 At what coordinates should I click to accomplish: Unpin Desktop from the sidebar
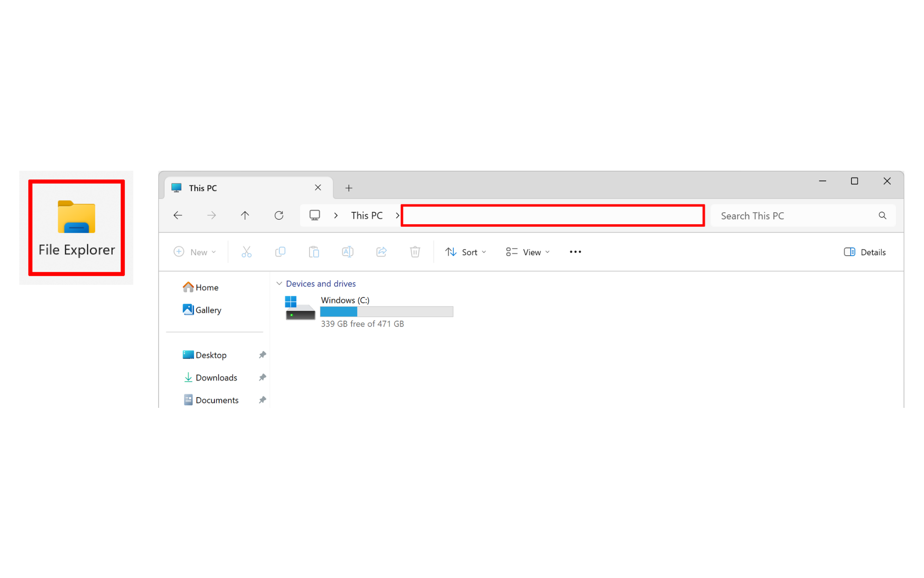tap(262, 355)
